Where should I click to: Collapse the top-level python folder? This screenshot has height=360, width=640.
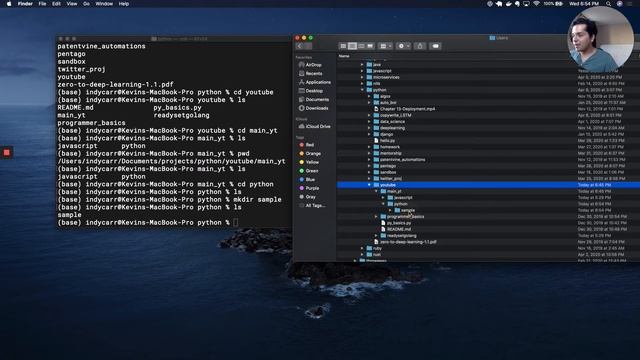click(362, 90)
